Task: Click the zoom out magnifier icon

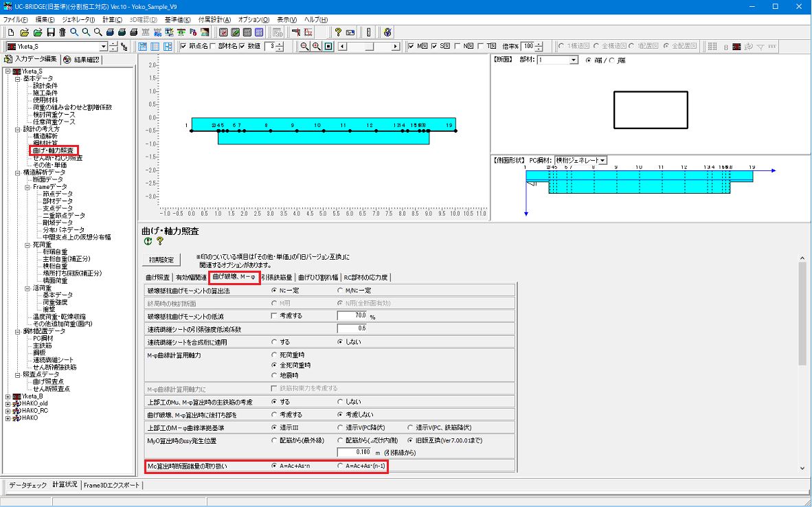Action: [x=304, y=47]
